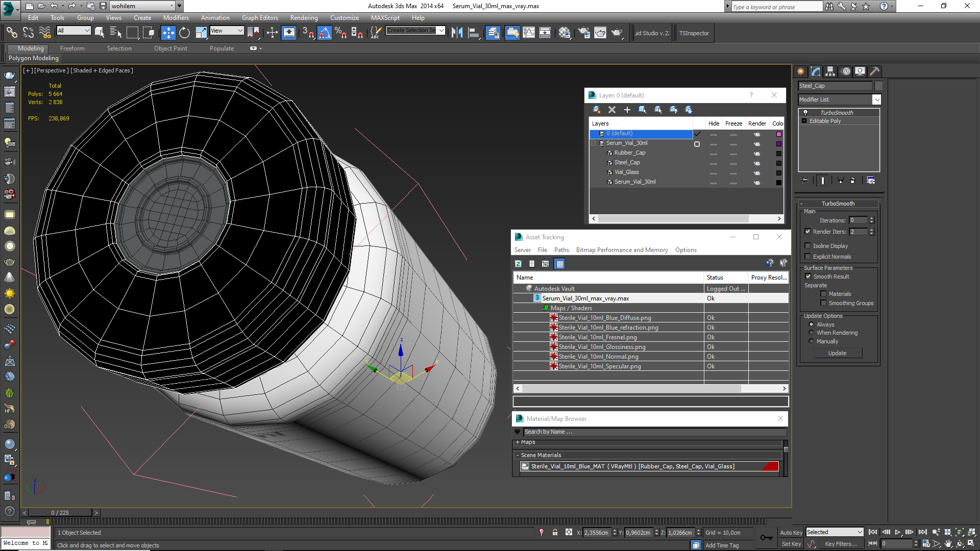Click the Key Filters button
This screenshot has height=551, width=980.
point(841,544)
